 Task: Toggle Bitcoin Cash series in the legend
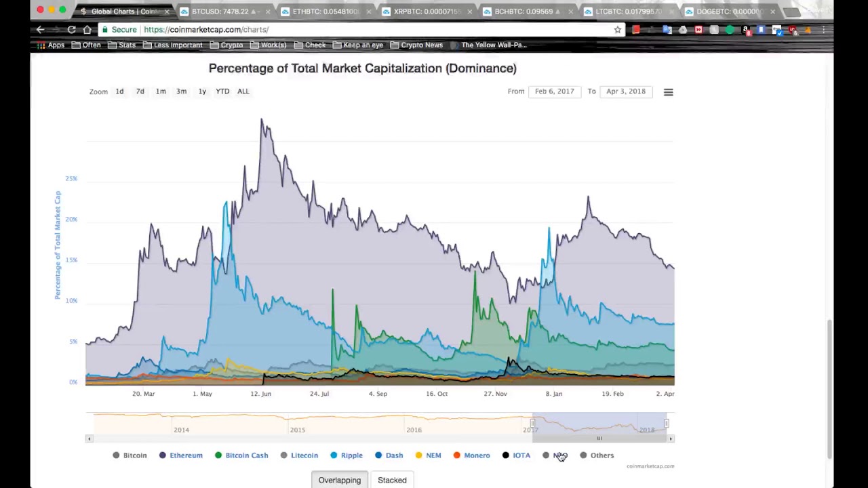click(241, 455)
